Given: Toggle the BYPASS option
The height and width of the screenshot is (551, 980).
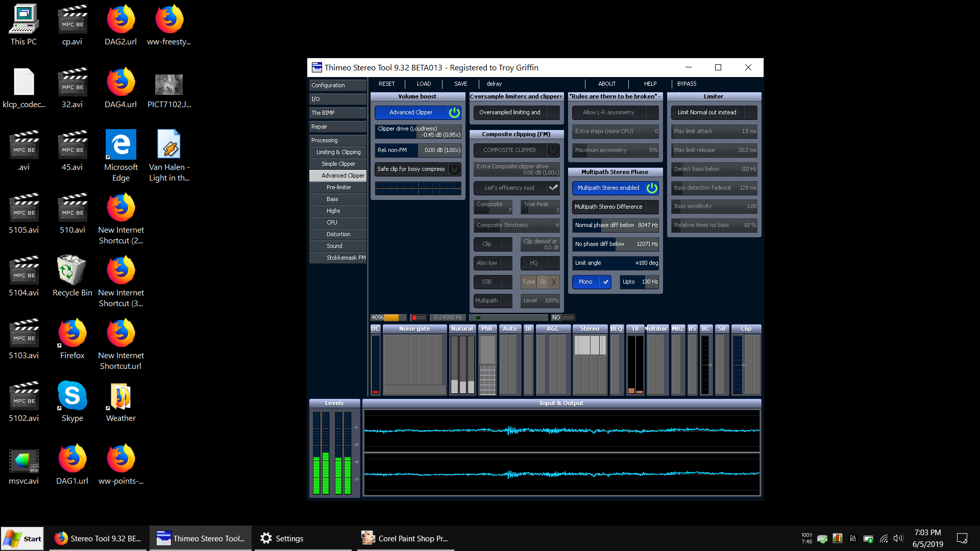Looking at the screenshot, I should pyautogui.click(x=687, y=84).
